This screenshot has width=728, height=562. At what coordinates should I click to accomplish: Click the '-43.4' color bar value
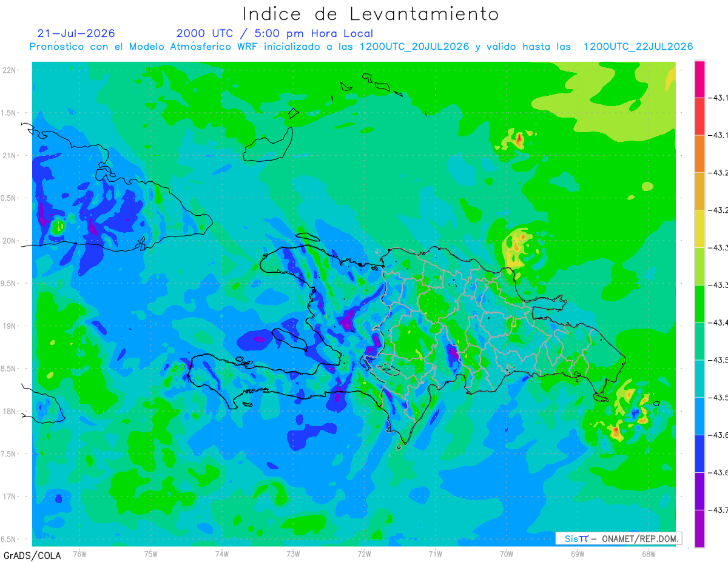pos(718,323)
